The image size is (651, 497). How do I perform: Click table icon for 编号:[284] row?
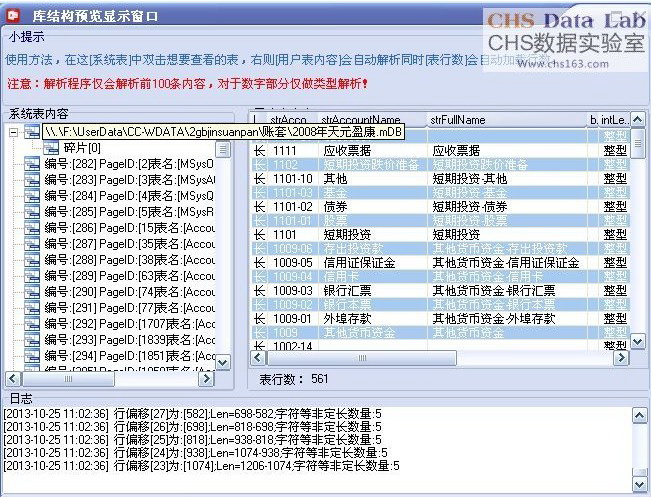pyautogui.click(x=32, y=196)
